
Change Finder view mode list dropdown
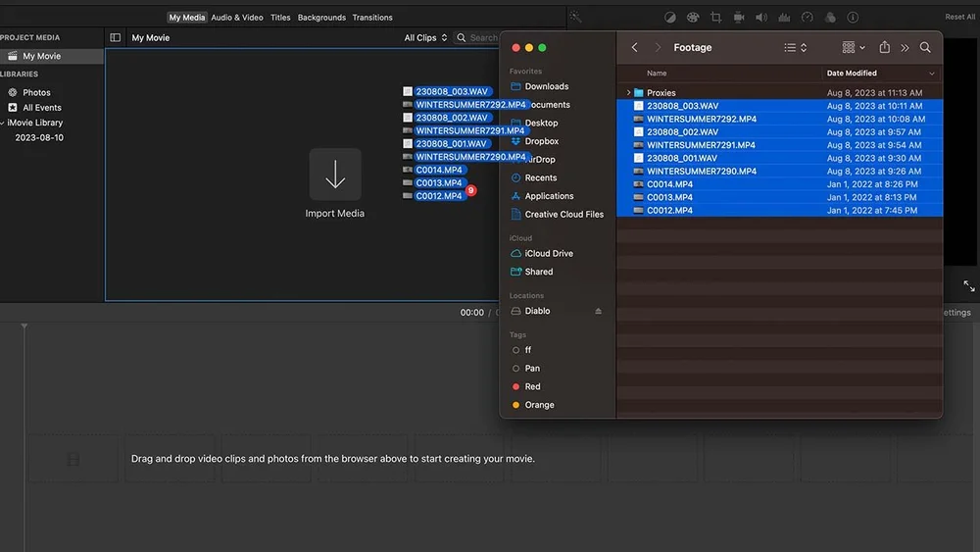pos(795,47)
